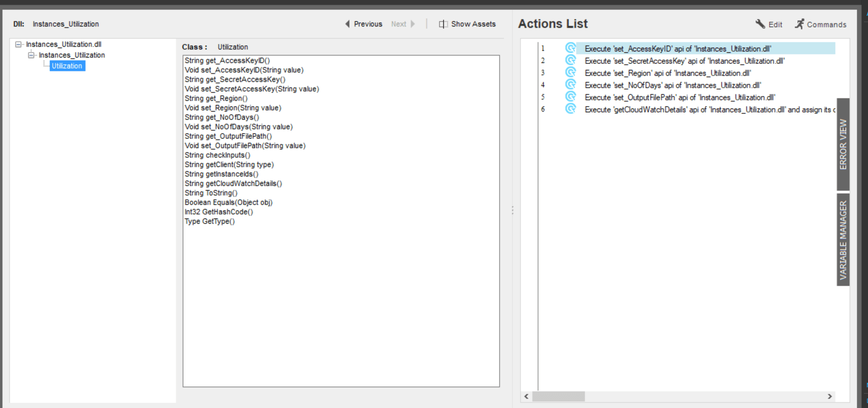Select the Utilization class tree item
Screen dimensions: 868x408
pyautogui.click(x=67, y=66)
